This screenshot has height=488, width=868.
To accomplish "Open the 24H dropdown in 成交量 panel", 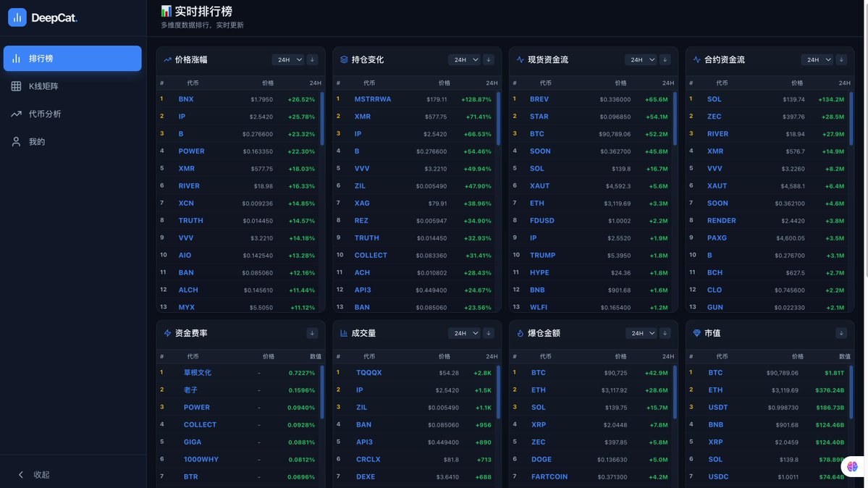I will pyautogui.click(x=464, y=333).
